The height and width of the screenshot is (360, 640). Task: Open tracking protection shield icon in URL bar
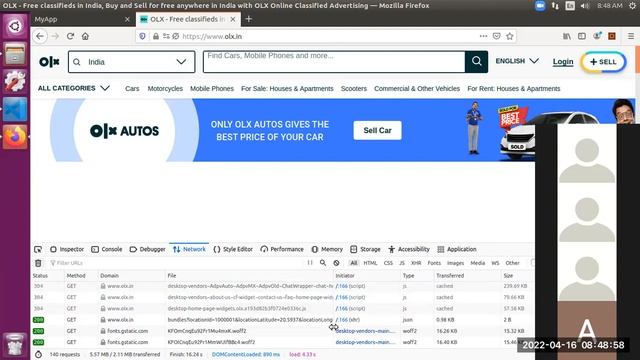pyautogui.click(x=142, y=36)
